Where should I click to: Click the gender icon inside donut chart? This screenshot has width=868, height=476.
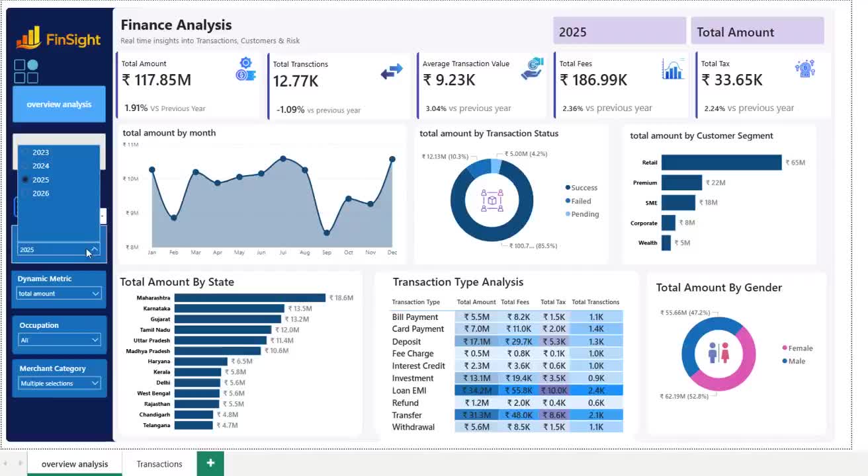pyautogui.click(x=718, y=352)
